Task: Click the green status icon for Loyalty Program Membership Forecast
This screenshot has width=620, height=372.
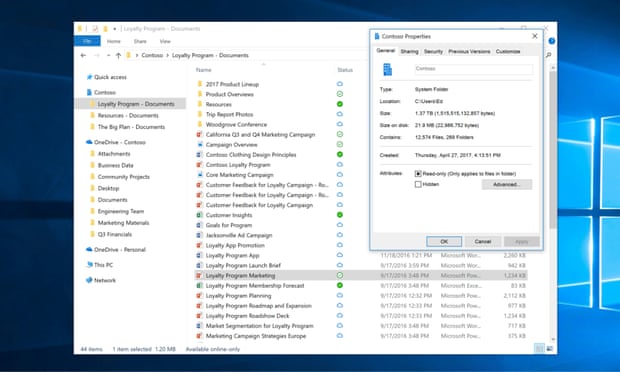Action: [340, 285]
